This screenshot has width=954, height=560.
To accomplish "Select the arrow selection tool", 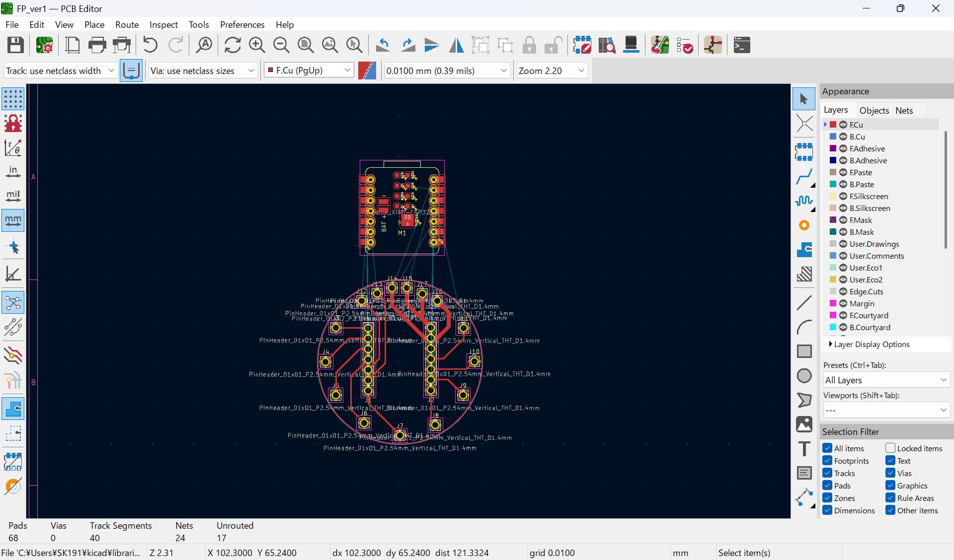I will (x=804, y=99).
